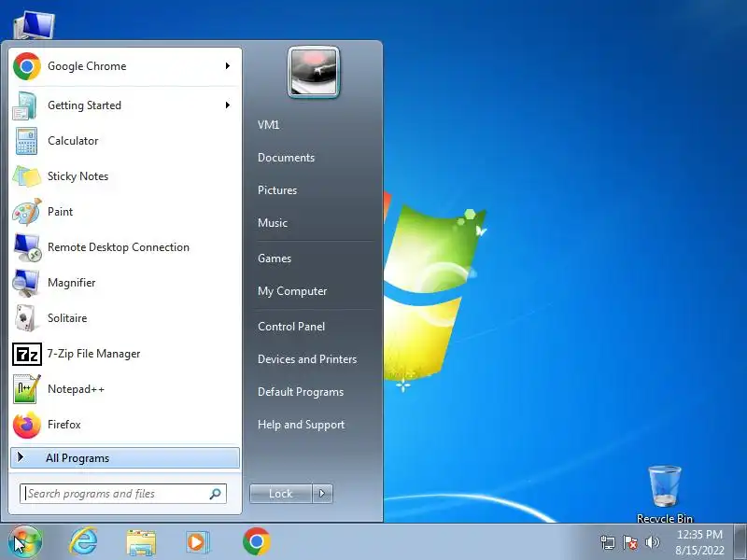Open Control Panel

coord(291,327)
